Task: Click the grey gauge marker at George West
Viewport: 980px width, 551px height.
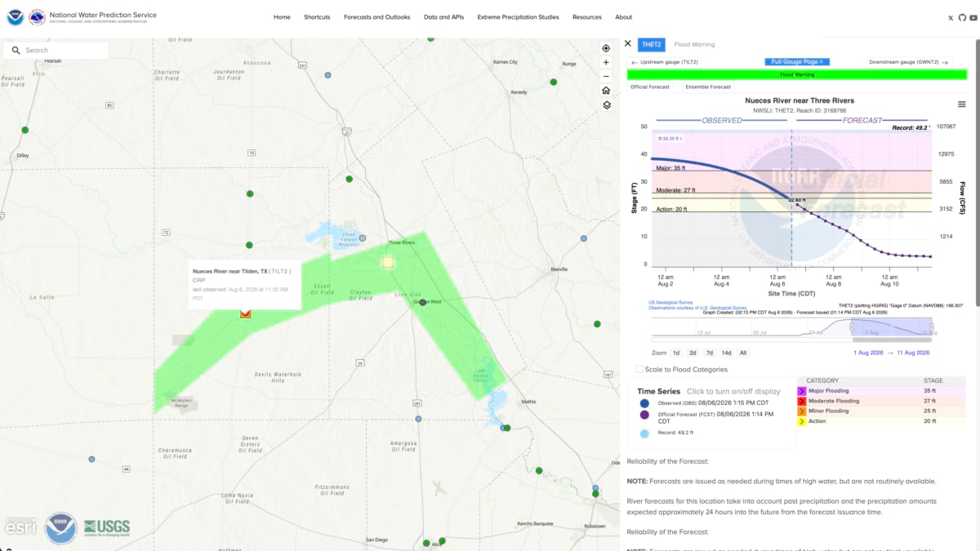Action: (x=422, y=303)
